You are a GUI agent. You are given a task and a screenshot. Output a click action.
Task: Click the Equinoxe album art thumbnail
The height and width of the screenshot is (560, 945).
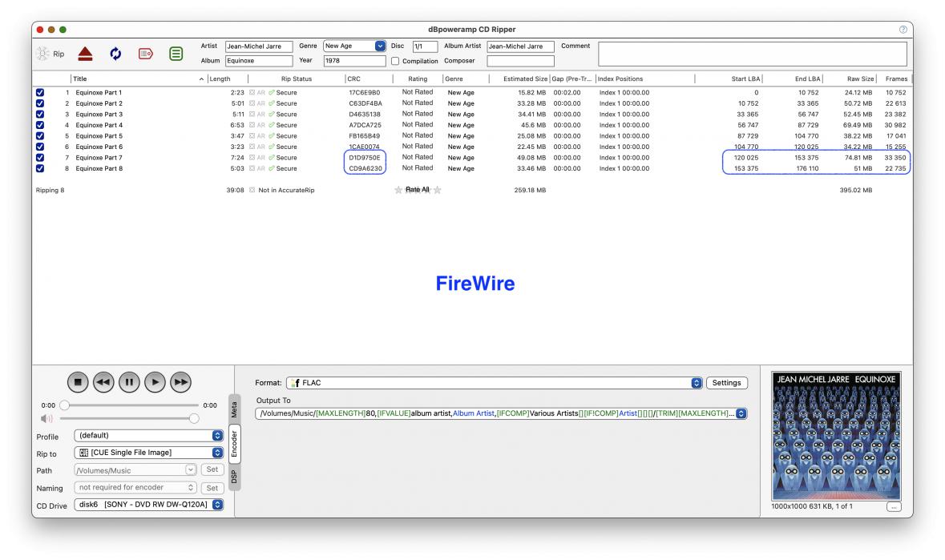coord(836,436)
